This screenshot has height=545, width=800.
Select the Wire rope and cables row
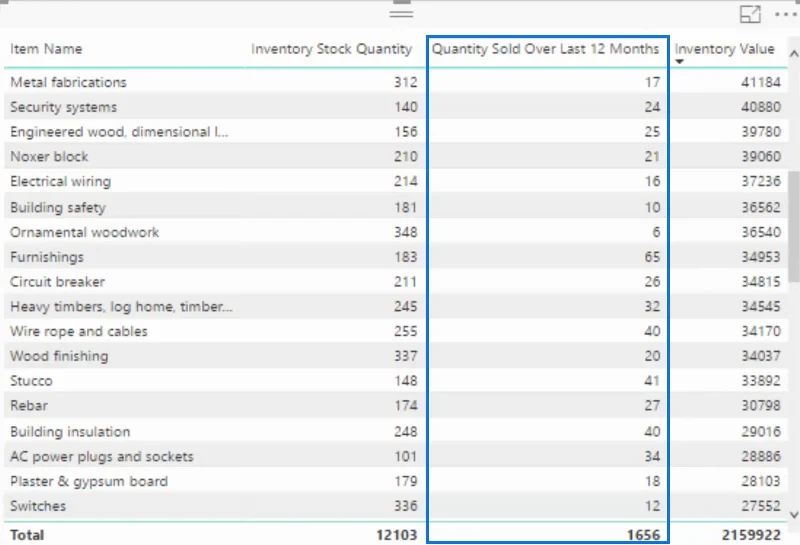coord(395,331)
